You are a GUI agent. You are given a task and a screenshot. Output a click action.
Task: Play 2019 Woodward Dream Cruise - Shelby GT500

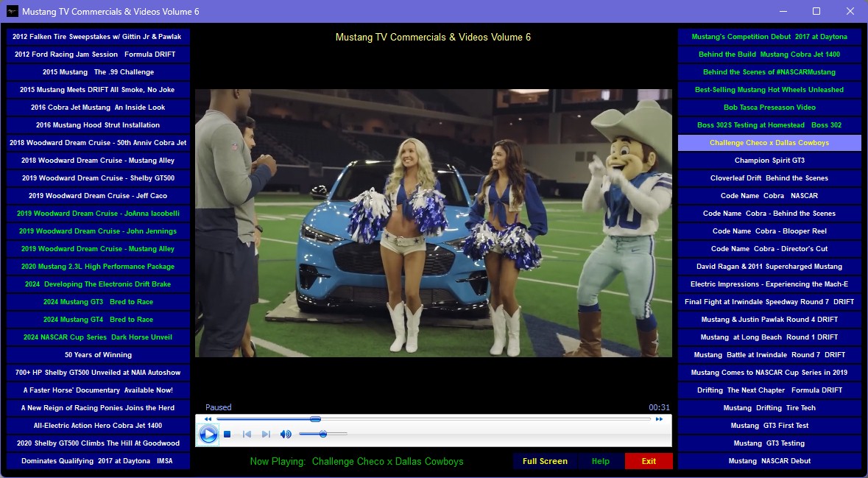(x=98, y=178)
